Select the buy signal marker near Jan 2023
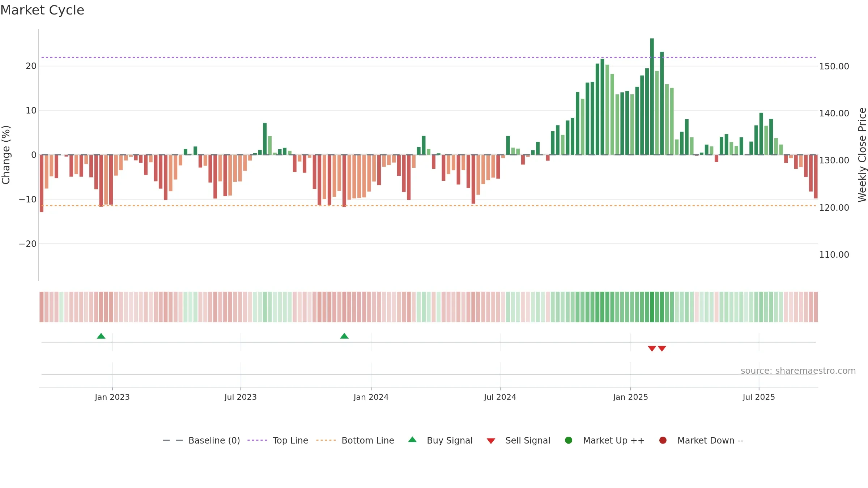Viewport: 868px width, 488px height. pyautogui.click(x=101, y=336)
